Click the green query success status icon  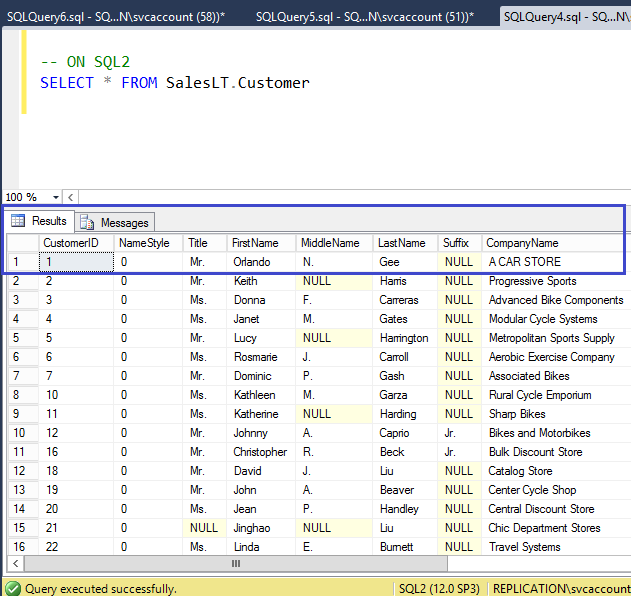pos(12,589)
